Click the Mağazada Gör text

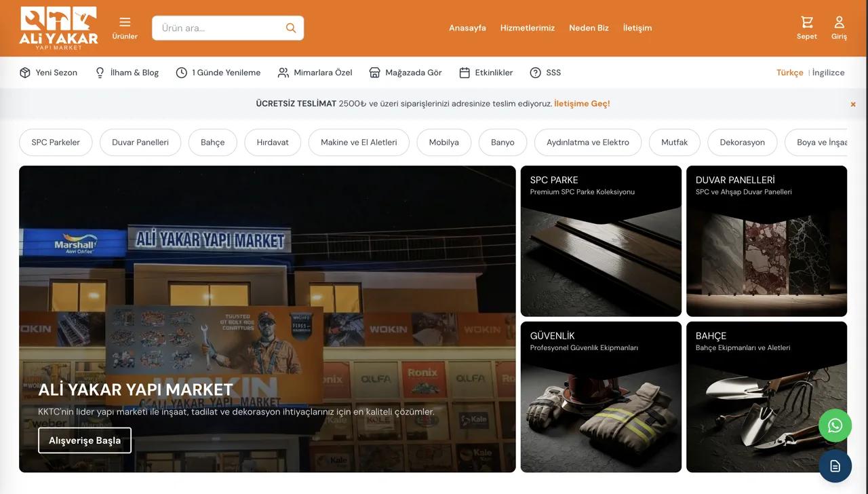pos(414,73)
